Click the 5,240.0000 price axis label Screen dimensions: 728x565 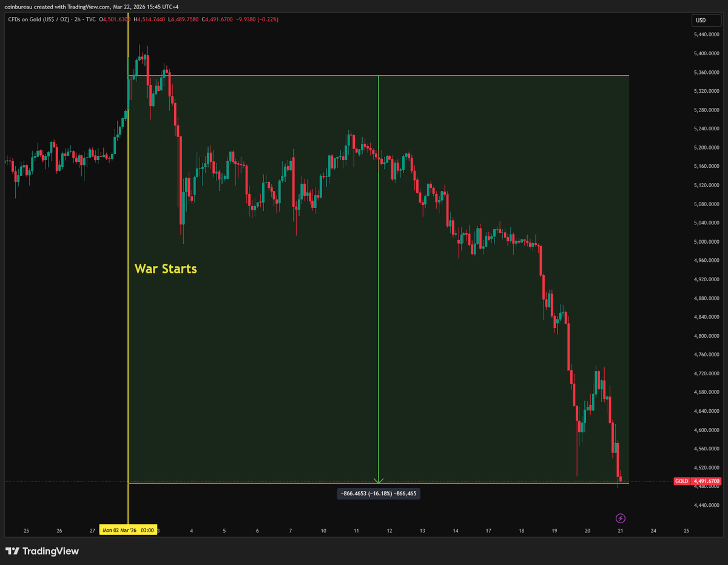[707, 129]
